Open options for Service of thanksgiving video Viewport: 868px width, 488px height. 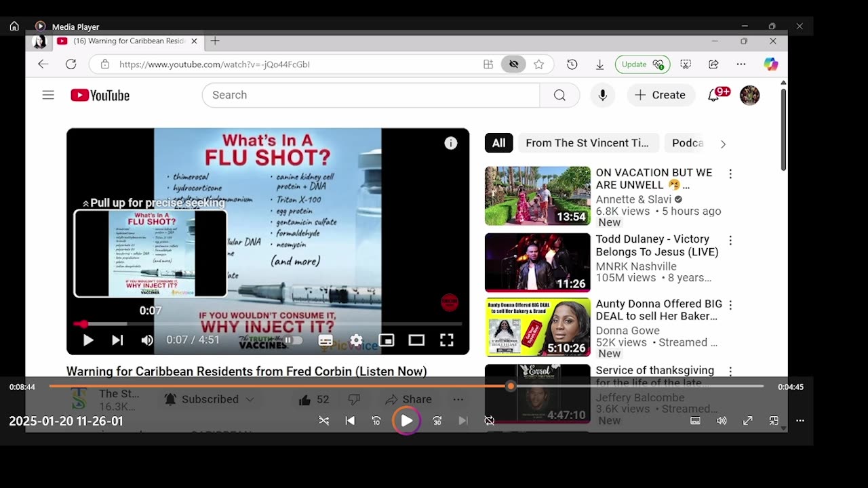[x=730, y=371]
